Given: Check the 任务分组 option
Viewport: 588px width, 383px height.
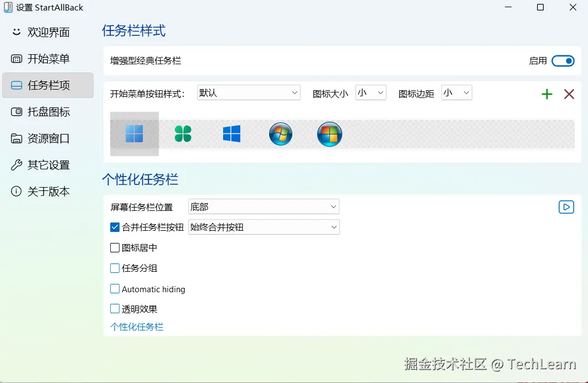Looking at the screenshot, I should 115,268.
